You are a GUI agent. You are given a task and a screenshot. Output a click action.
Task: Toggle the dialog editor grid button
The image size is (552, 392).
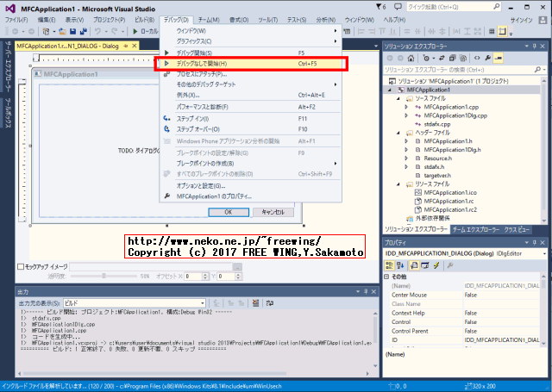pos(492,31)
